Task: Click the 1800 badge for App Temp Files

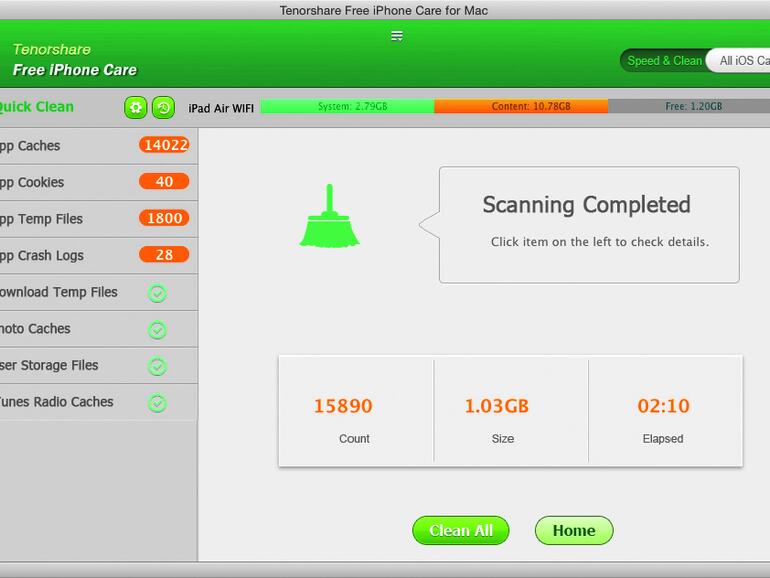Action: click(x=164, y=218)
